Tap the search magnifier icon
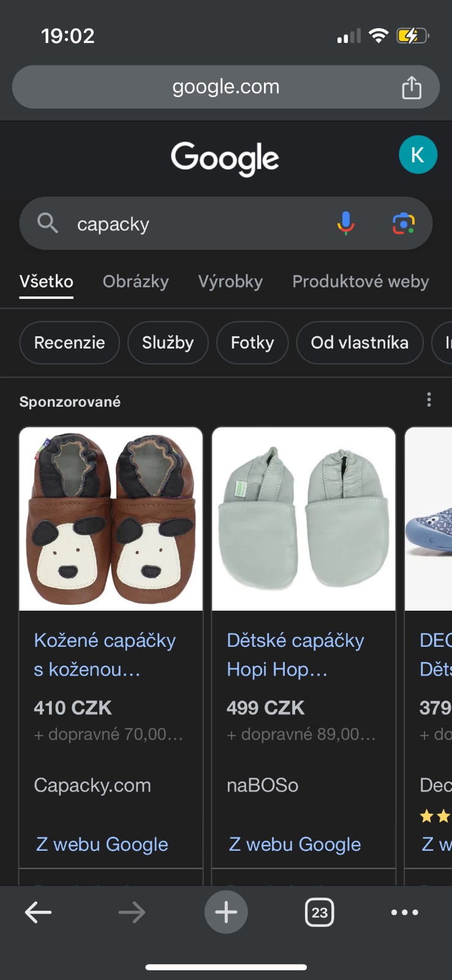The height and width of the screenshot is (980, 452). [x=47, y=224]
